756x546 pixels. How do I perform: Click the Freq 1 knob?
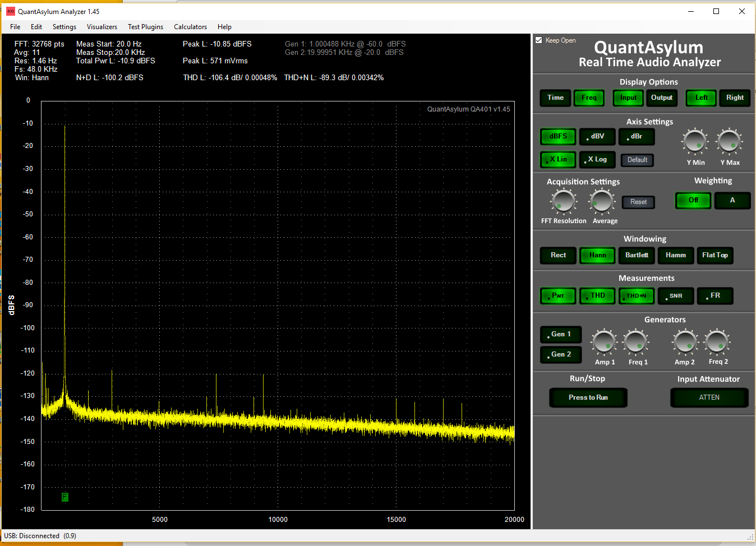[636, 343]
